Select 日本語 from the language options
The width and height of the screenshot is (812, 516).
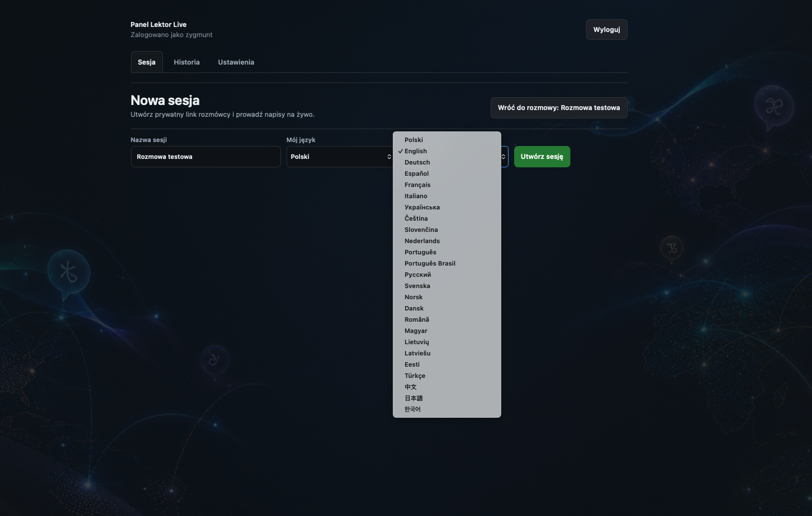click(x=447, y=398)
